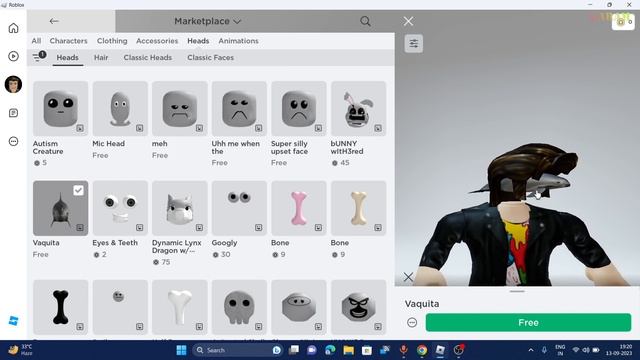This screenshot has height=360, width=640.
Task: Show hidden system tray icons chevron
Action: [531, 350]
